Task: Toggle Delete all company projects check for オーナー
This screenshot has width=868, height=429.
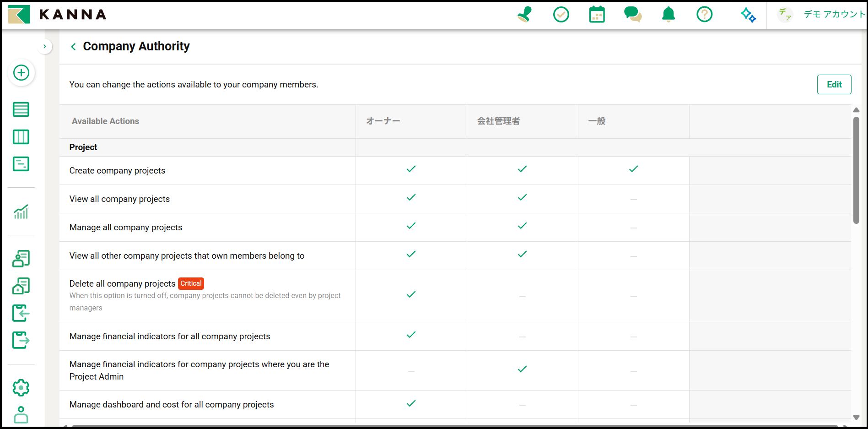Action: point(411,294)
